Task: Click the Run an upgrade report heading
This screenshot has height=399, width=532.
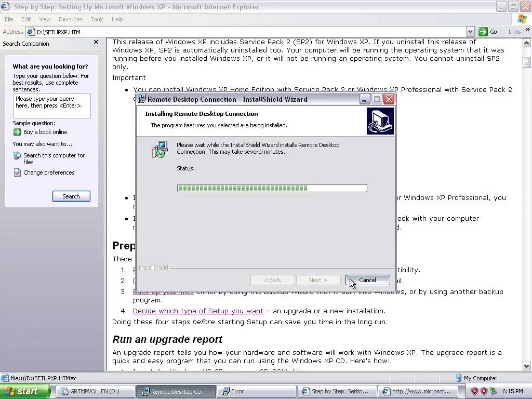Action: [167, 339]
